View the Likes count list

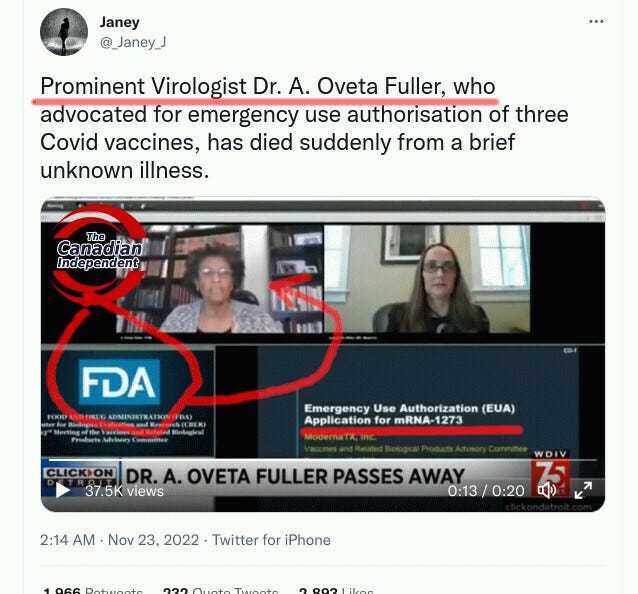click(x=336, y=590)
